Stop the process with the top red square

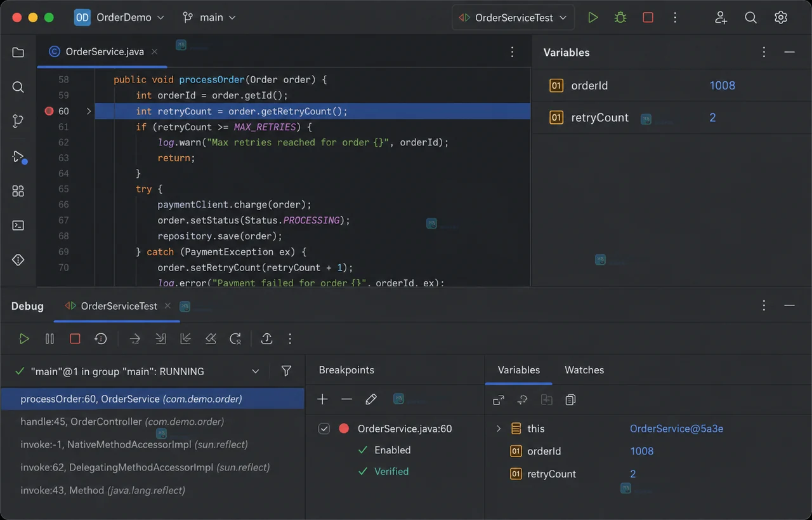[648, 18]
